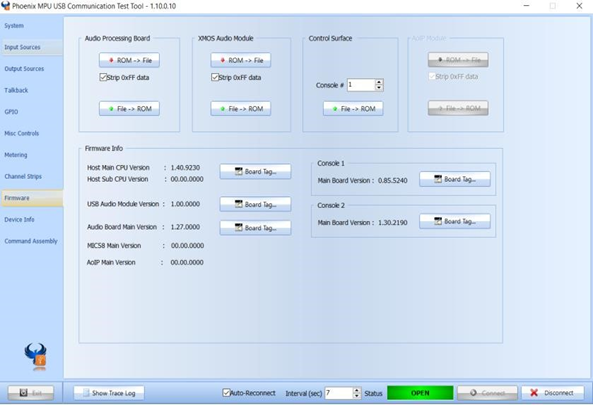Open Command Assembly page

(31, 241)
